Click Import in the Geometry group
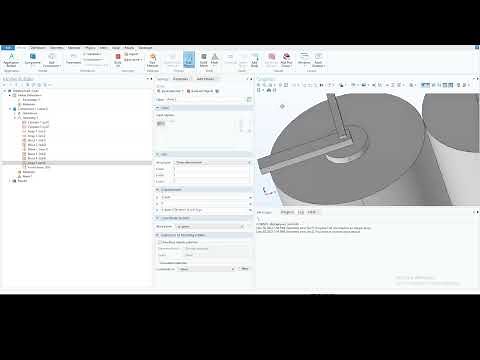 (132, 54)
